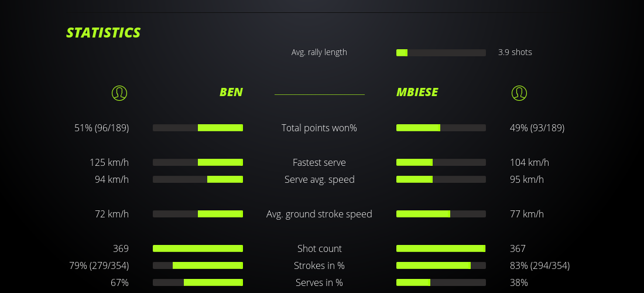Click the 3.9 shots value
This screenshot has width=644, height=293.
515,52
